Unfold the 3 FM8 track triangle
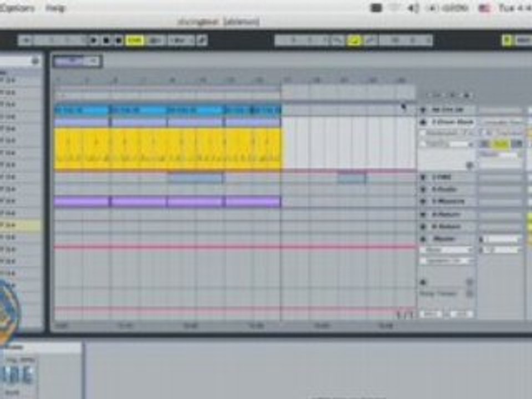The width and height of the screenshot is (532, 399). coord(423,177)
